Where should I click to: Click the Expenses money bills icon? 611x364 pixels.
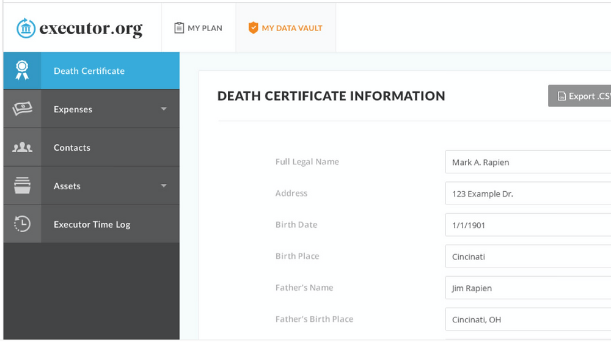[22, 109]
